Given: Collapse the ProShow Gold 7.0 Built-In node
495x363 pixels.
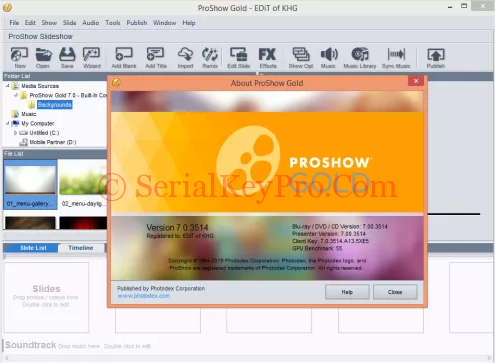Looking at the screenshot, I should click(x=15, y=95).
